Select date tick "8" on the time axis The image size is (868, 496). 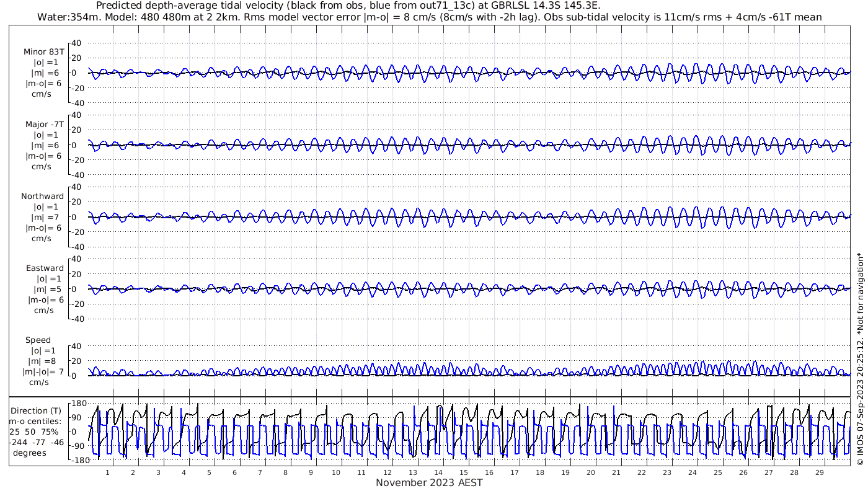[285, 472]
